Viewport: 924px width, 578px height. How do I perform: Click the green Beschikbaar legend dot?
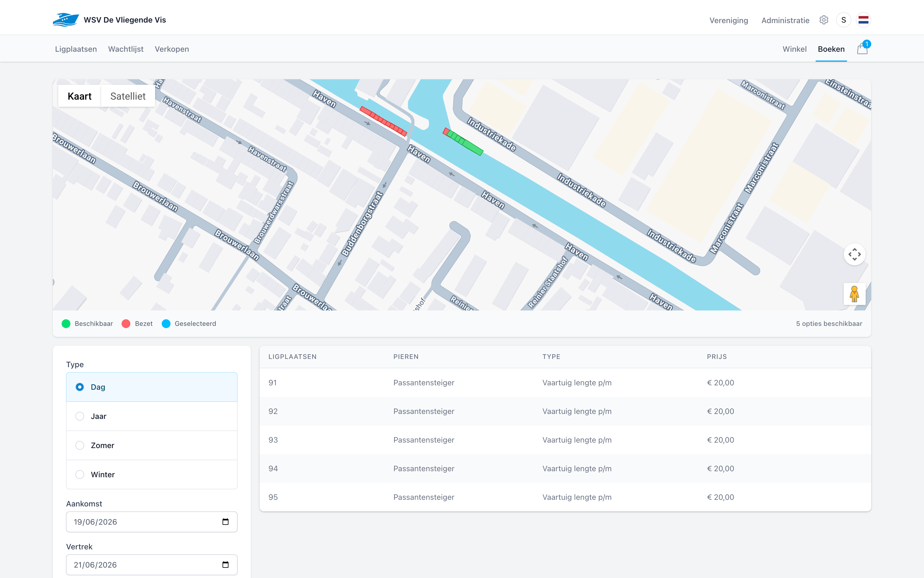coord(66,324)
